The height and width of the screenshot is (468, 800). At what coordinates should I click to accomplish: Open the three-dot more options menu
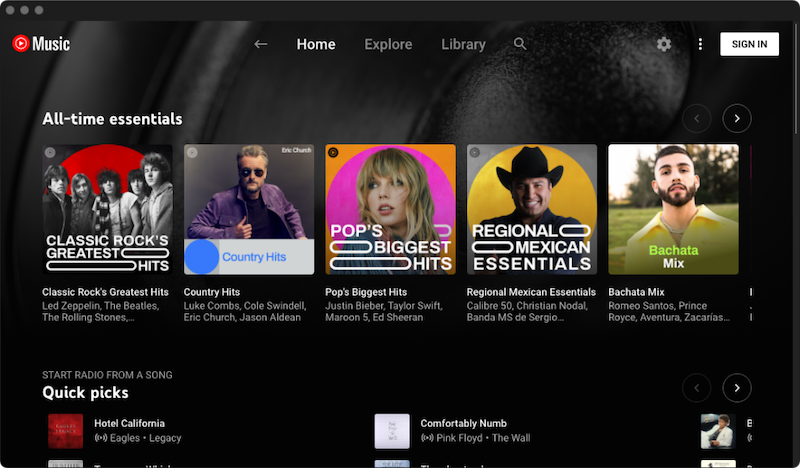[700, 44]
